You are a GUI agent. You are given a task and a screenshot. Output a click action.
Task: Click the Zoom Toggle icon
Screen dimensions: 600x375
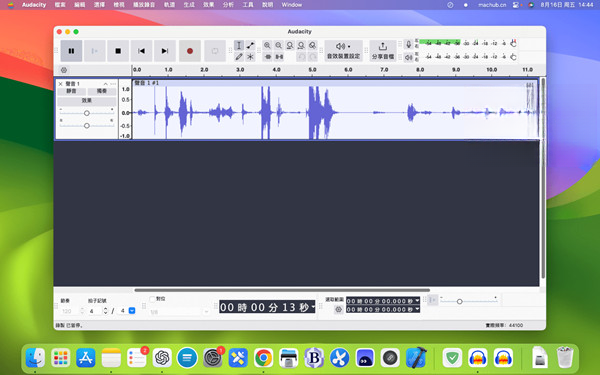[x=313, y=46]
